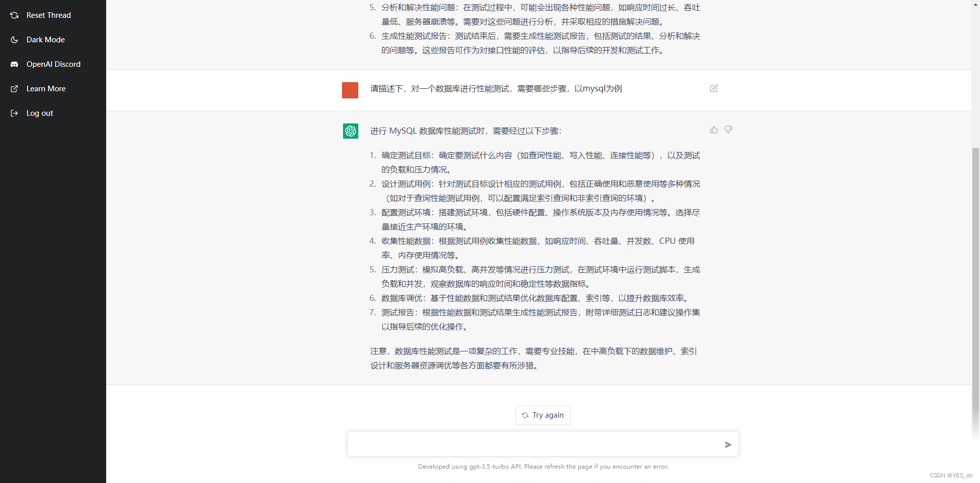
Task: Click the Learn More external link icon
Action: (14, 89)
